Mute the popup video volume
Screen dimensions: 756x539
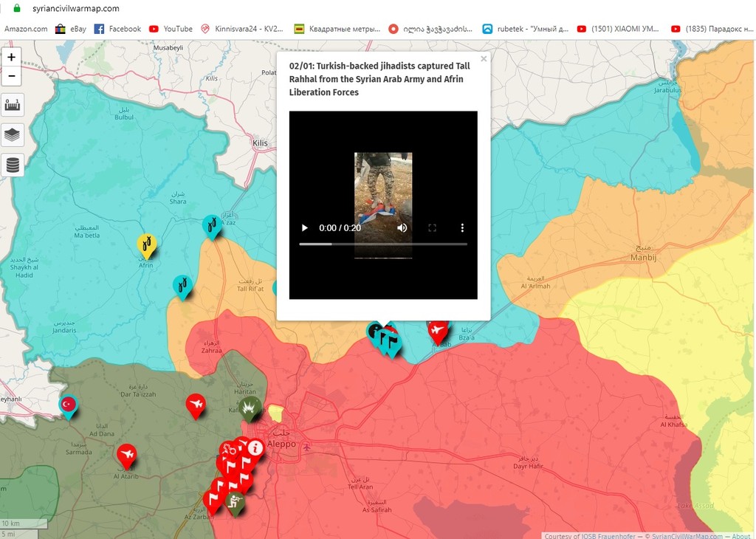click(x=402, y=228)
